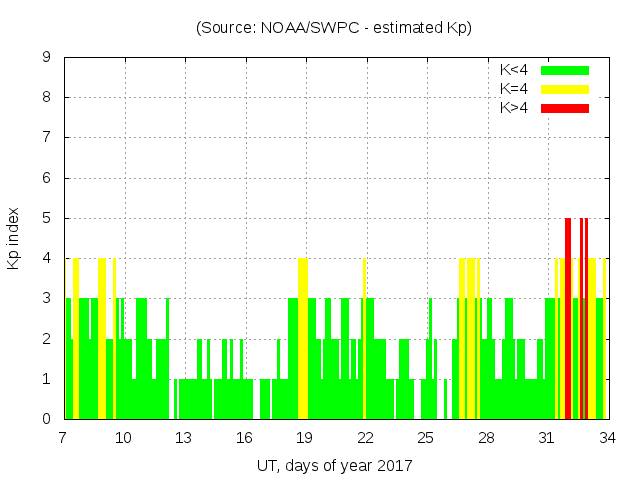The height and width of the screenshot is (480, 640).
Task: Click the 'Kp index' vertical axis label
Action: (x=14, y=238)
